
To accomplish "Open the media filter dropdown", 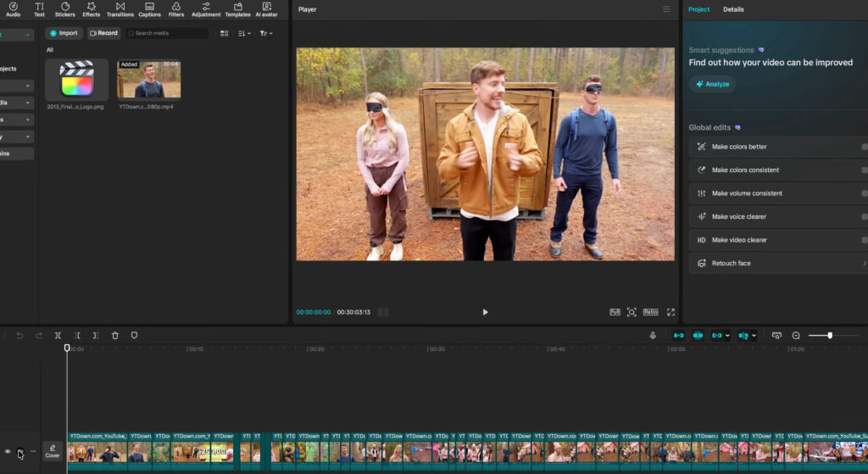I will tap(265, 33).
